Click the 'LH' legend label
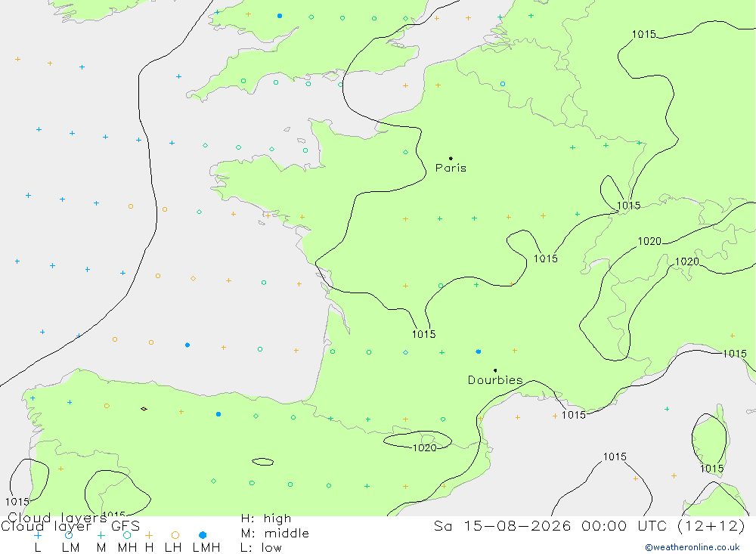The image size is (756, 554). pos(172,548)
